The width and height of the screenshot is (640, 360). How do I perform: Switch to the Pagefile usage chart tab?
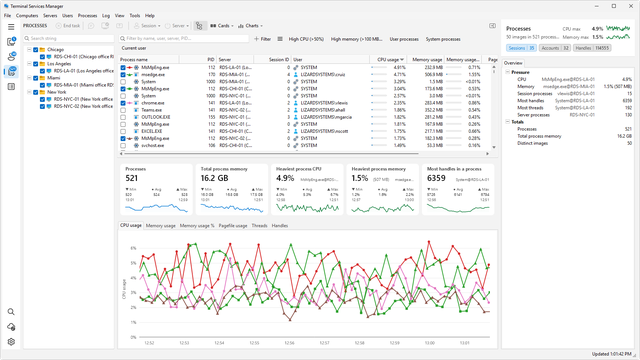click(233, 226)
